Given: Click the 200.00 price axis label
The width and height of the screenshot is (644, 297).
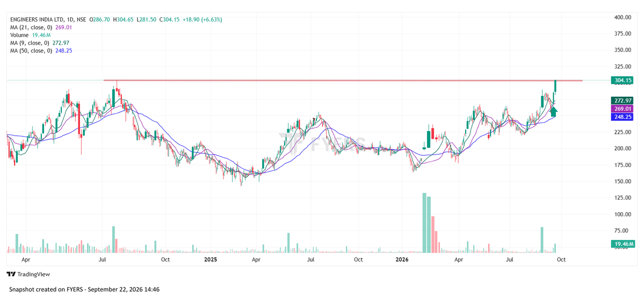Looking at the screenshot, I should tap(623, 149).
